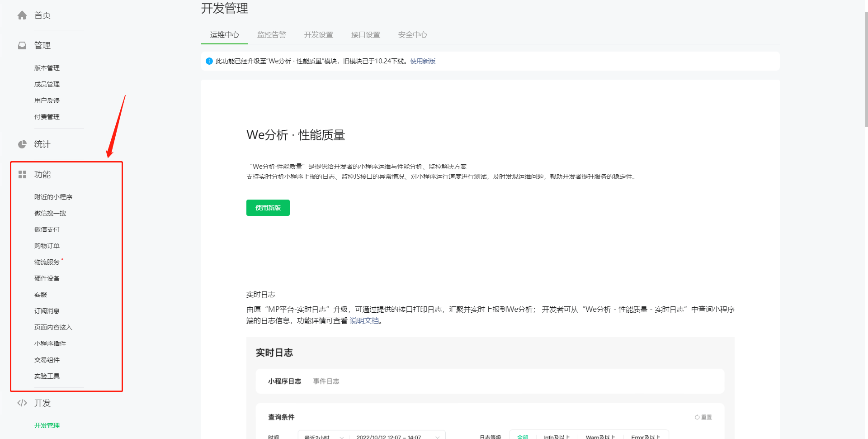Select the Error及以上 log level option
This screenshot has height=439, width=868.
pos(646,436)
